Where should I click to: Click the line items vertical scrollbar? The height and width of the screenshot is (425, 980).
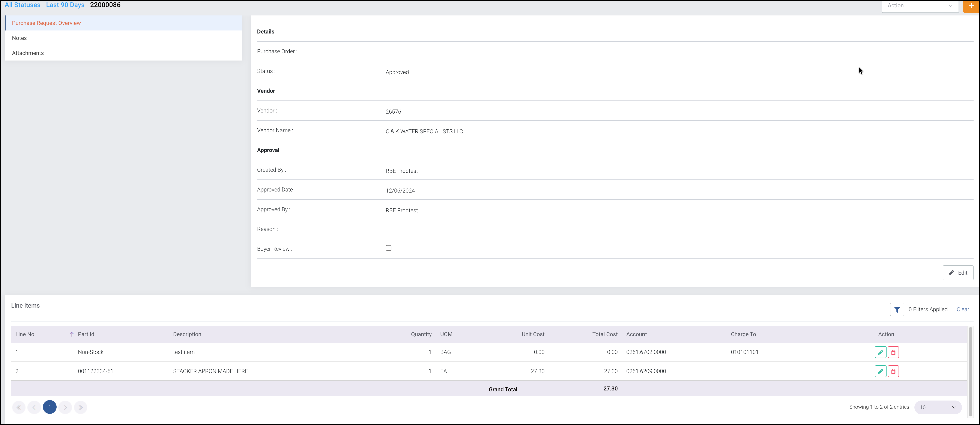coord(970,371)
